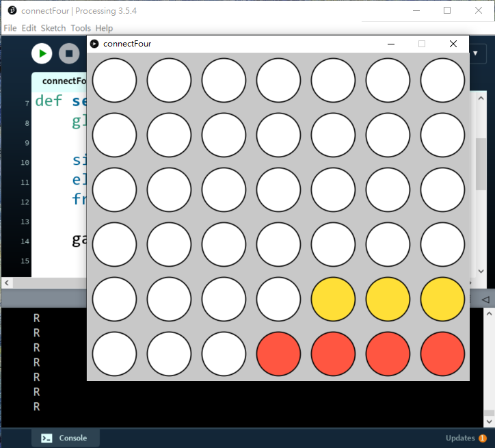The width and height of the screenshot is (495, 448).
Task: Click the console panel collapse triangle
Action: pyautogui.click(x=485, y=300)
